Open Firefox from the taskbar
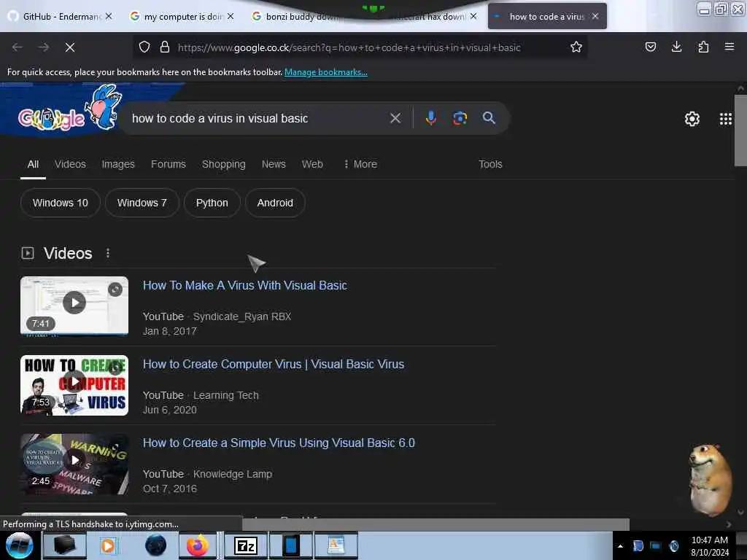The image size is (747, 560). point(197,545)
